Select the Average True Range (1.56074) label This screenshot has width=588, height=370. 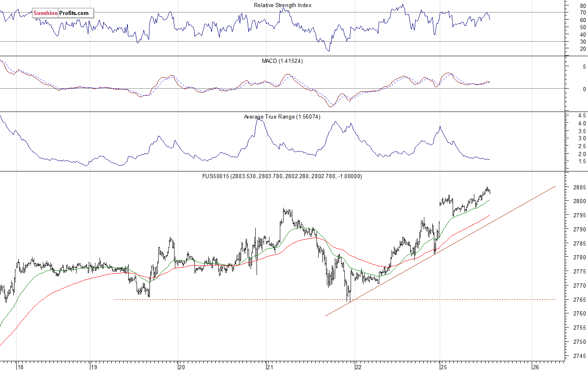282,117
